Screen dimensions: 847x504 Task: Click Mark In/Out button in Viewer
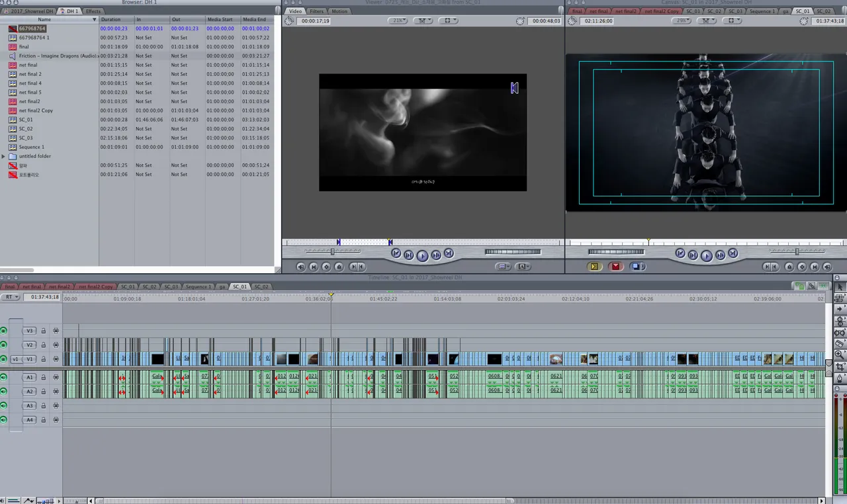(x=357, y=267)
